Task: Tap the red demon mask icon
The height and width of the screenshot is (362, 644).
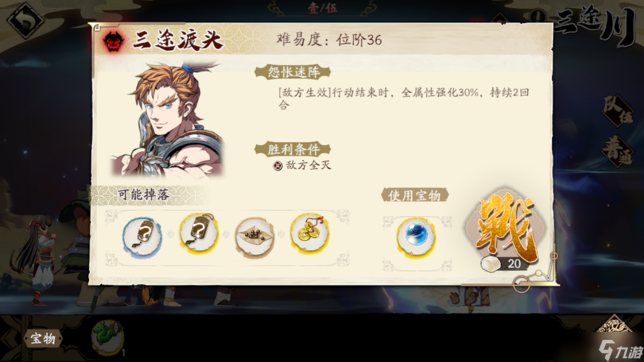Action: 114,41
